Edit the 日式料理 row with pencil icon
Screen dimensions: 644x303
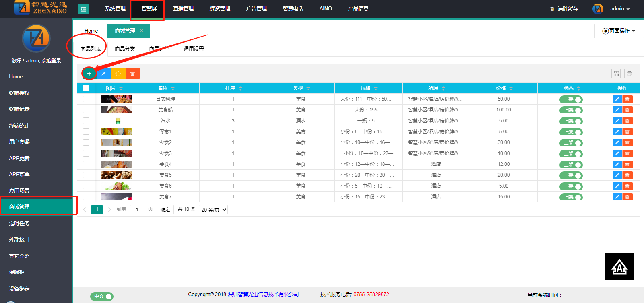coord(617,99)
